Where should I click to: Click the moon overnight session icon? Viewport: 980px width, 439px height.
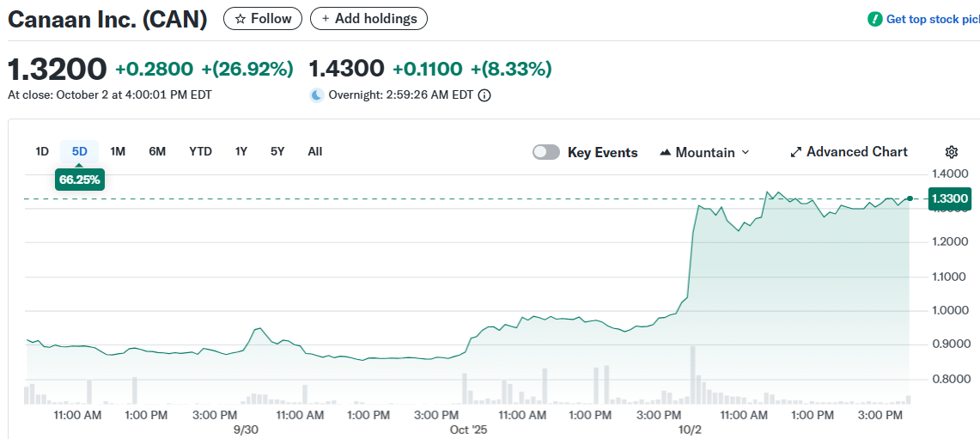click(x=317, y=95)
